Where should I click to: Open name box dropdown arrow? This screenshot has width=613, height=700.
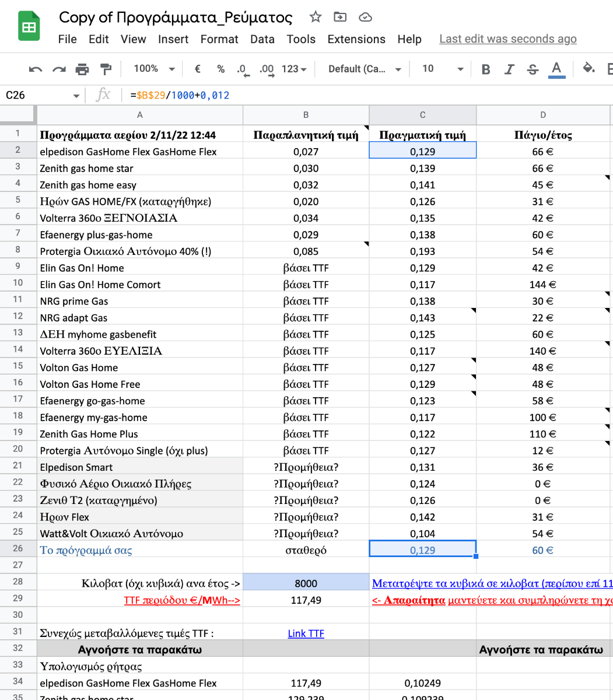[x=76, y=96]
